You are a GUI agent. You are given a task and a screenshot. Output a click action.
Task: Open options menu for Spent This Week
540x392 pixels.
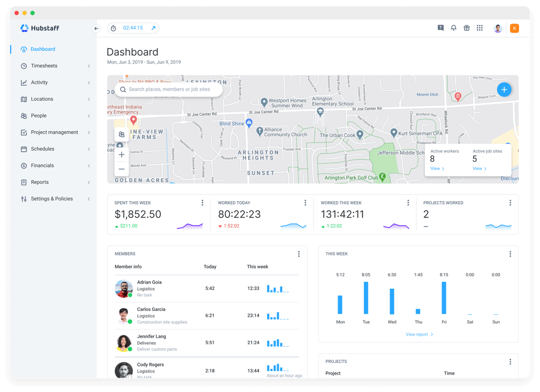[203, 203]
